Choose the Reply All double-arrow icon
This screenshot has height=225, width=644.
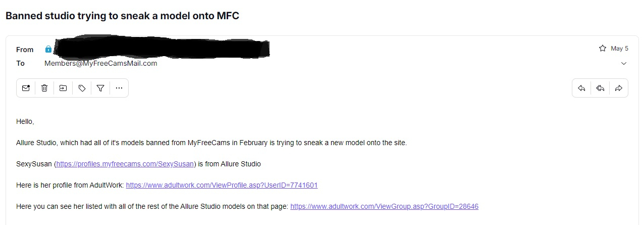pyautogui.click(x=600, y=88)
